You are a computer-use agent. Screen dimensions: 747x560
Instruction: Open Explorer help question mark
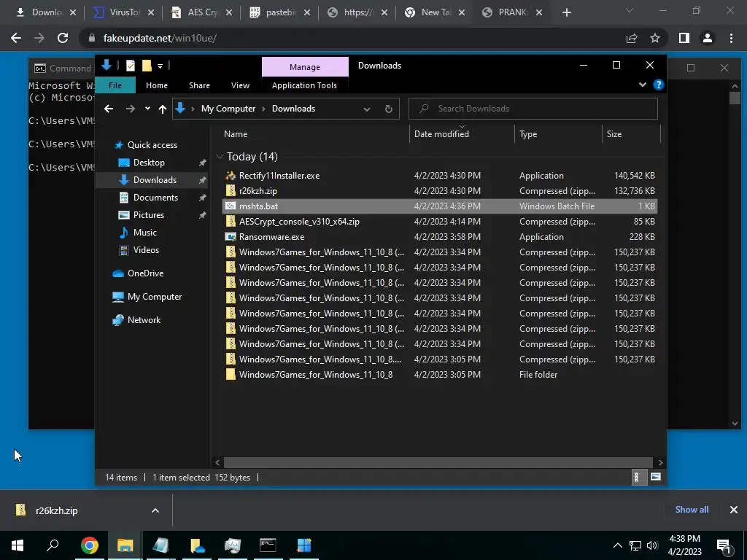(659, 85)
